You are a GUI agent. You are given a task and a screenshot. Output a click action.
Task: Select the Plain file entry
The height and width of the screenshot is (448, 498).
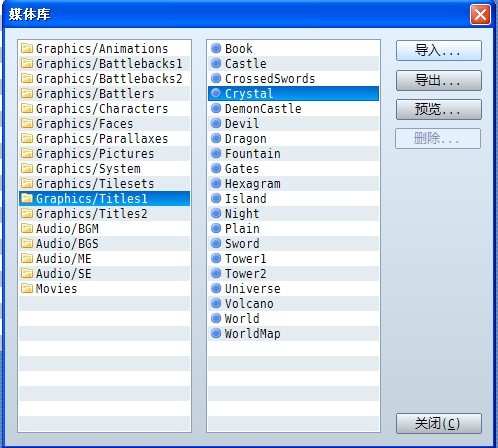pos(293,228)
